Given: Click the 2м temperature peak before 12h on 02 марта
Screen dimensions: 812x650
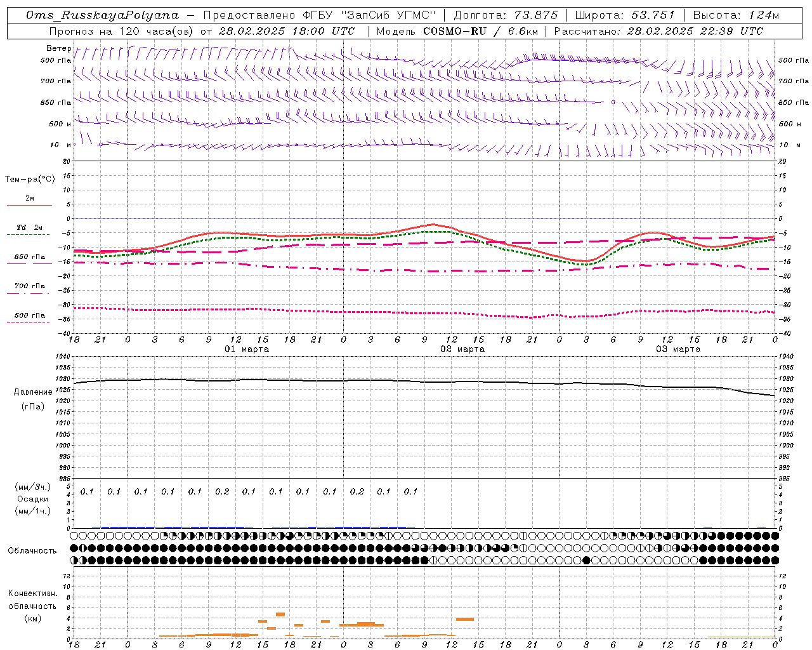Looking at the screenshot, I should click(433, 224).
